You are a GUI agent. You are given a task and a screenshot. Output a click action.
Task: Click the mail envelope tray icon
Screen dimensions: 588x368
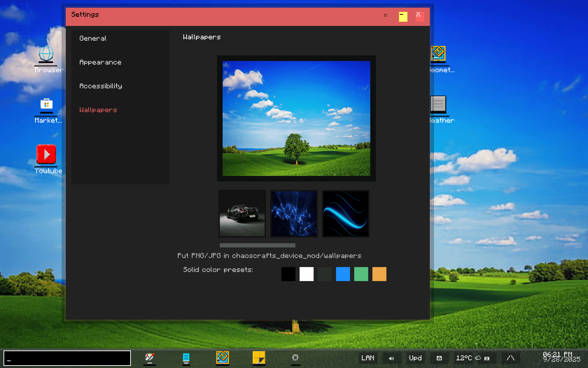[x=439, y=358]
